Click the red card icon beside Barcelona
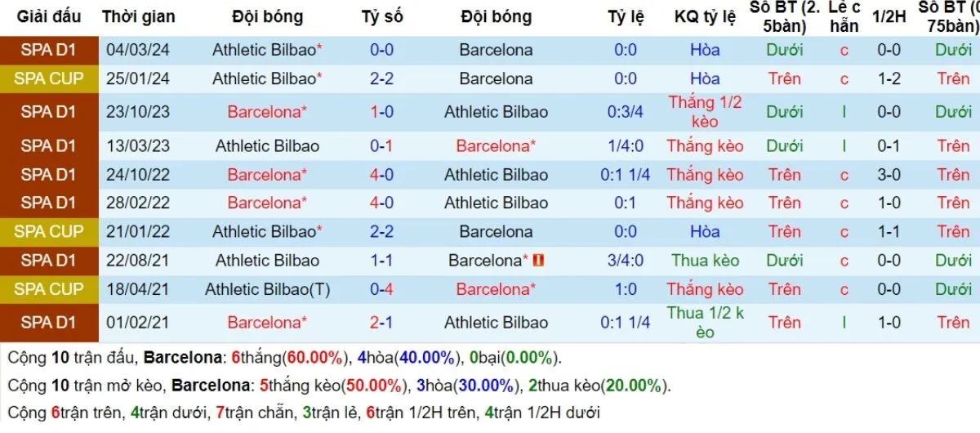The height and width of the screenshot is (433, 980). [538, 261]
